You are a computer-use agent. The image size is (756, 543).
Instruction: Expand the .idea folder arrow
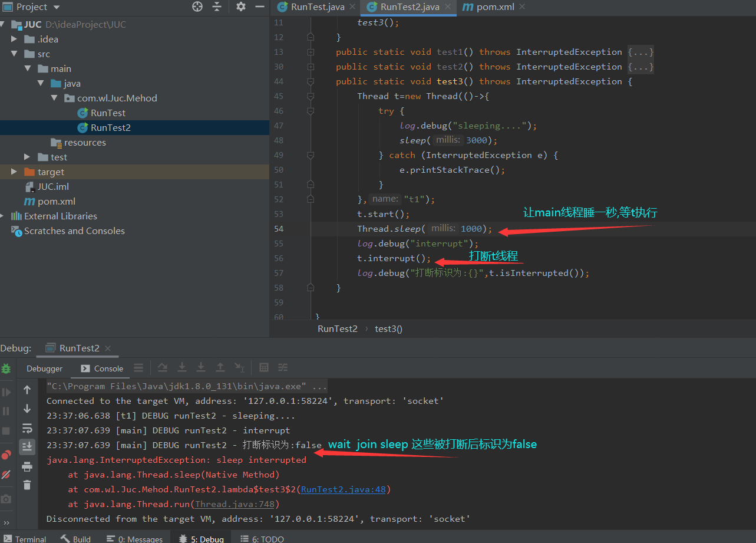14,39
